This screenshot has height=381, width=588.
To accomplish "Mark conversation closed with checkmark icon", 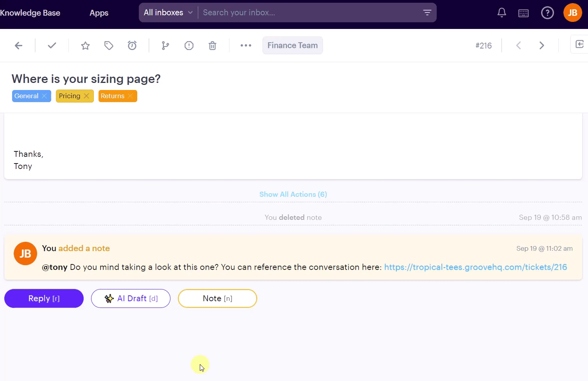I will coord(52,45).
